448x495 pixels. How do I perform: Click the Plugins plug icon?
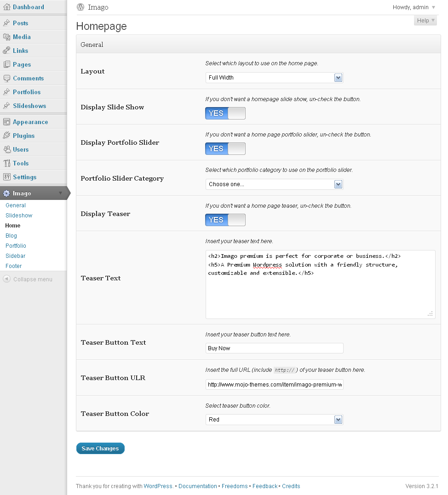tap(6, 136)
